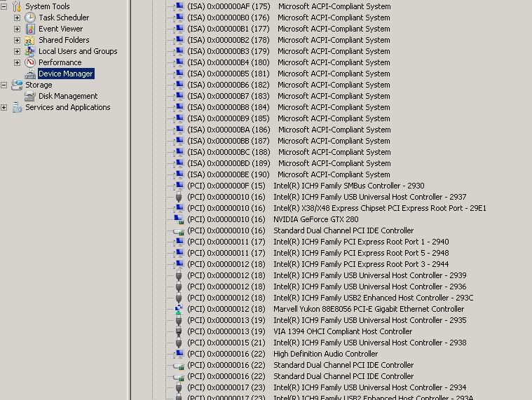The image size is (532, 400).
Task: Select ICH9 USB Universal Host Controller - 2936
Action: (x=327, y=287)
